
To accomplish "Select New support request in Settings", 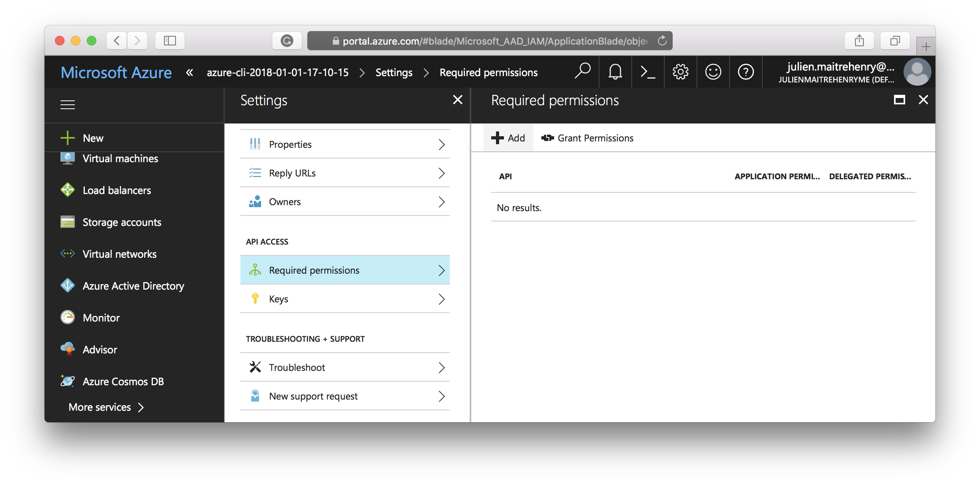I will (345, 396).
